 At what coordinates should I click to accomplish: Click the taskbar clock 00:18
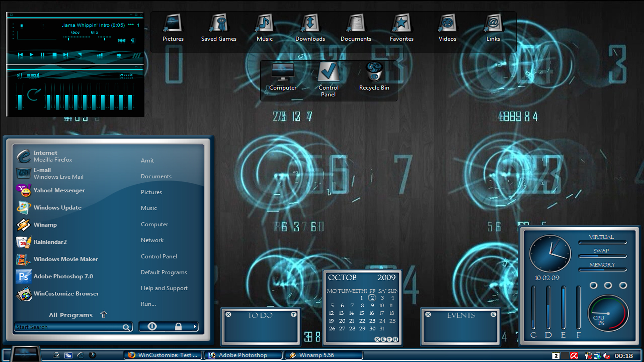[624, 356]
